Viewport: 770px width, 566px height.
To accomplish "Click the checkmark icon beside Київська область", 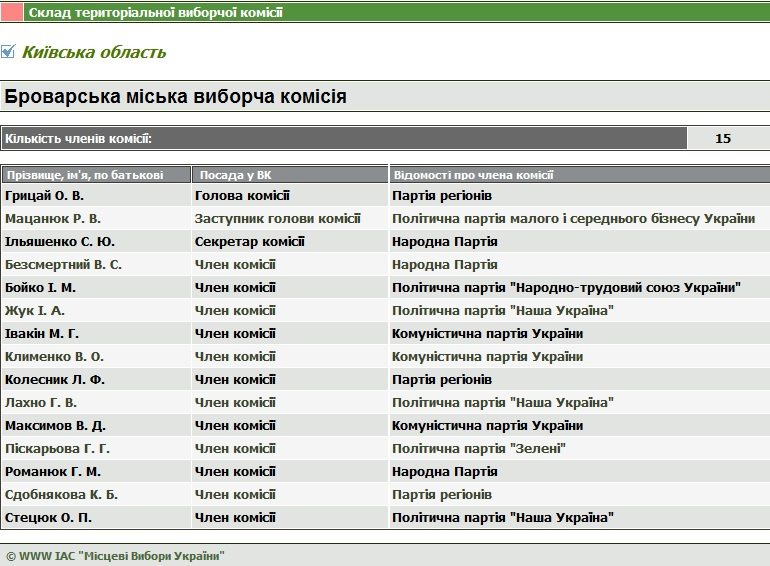I will [x=8, y=51].
